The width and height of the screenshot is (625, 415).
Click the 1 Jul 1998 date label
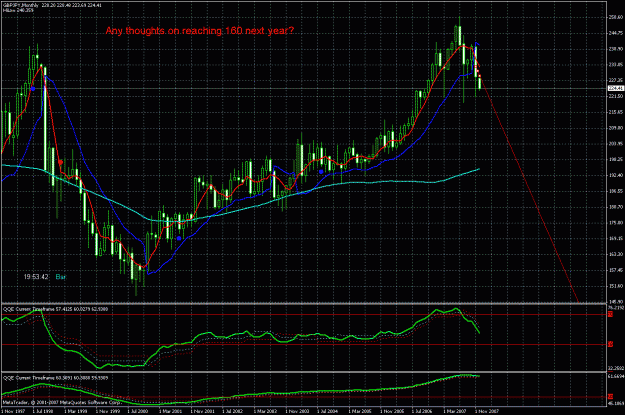[43, 411]
